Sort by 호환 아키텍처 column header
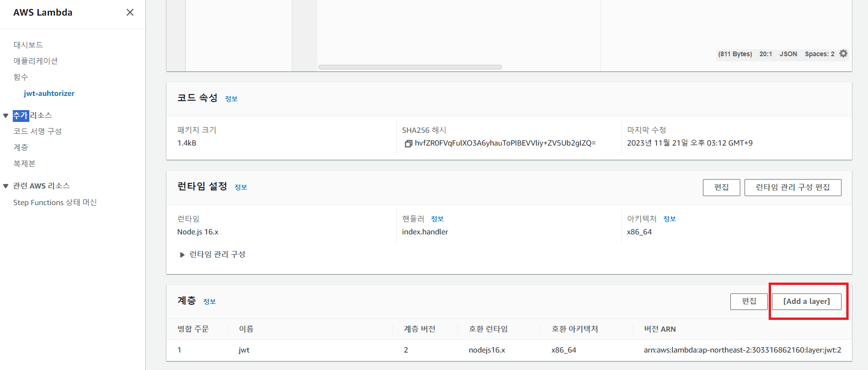868x370 pixels. point(575,329)
